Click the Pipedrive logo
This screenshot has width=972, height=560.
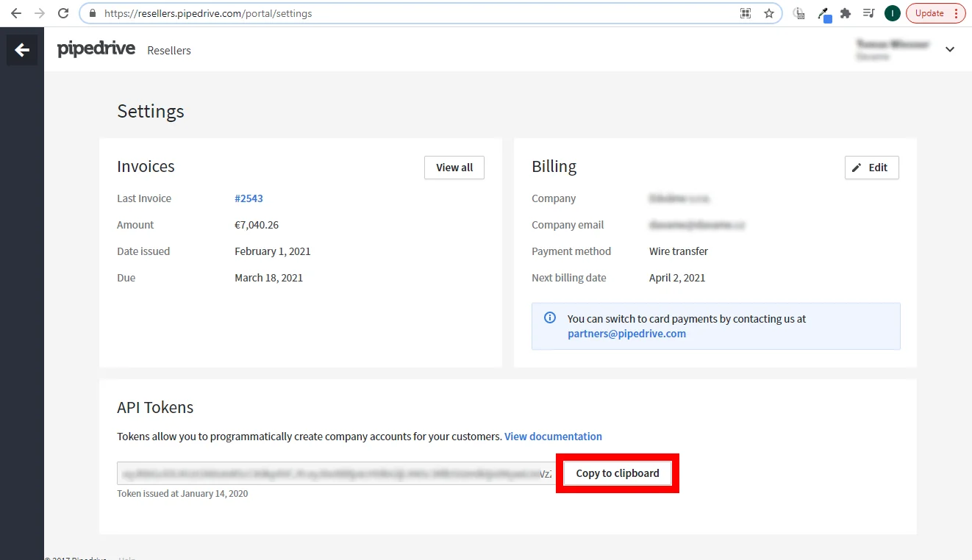tap(96, 49)
